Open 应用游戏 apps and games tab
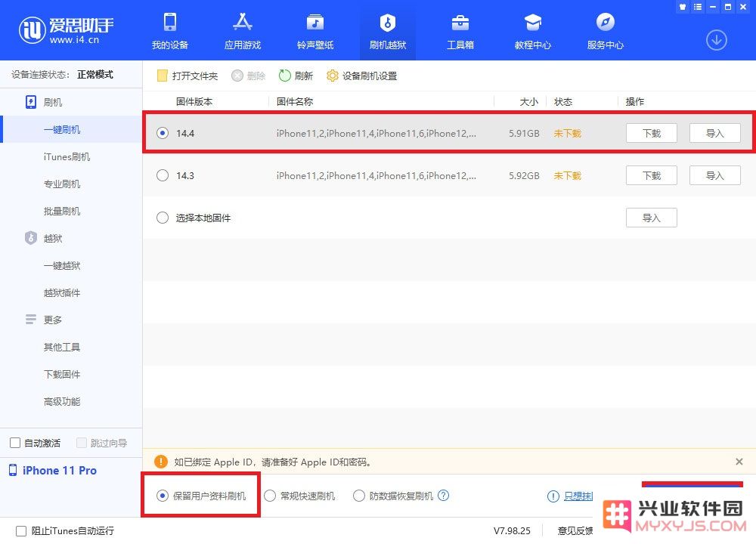The image size is (756, 544). pos(243,31)
